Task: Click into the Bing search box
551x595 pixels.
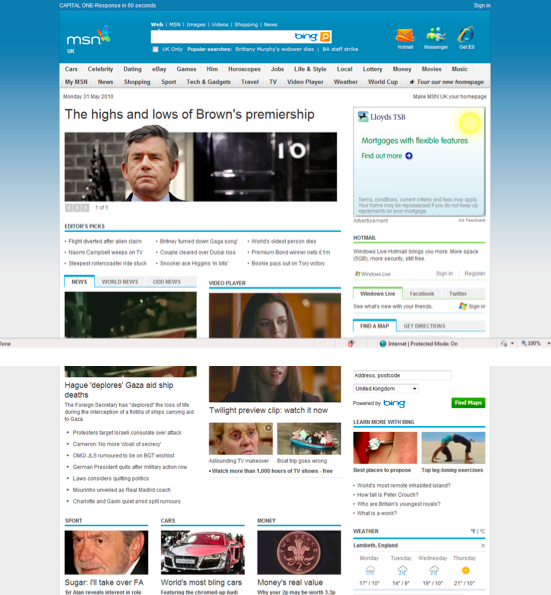Action: coord(222,36)
